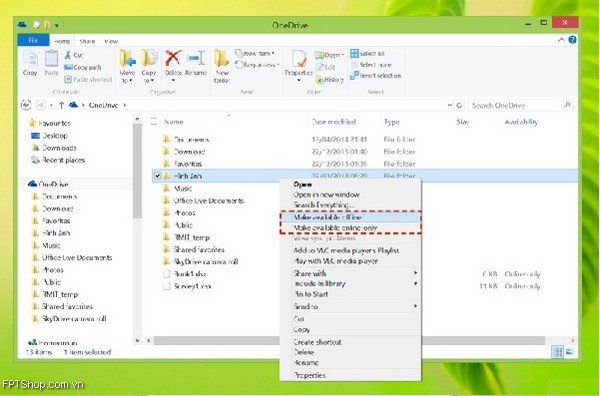This screenshot has height=396, width=600.
Task: Click Copy path in the ribbon
Action: pyautogui.click(x=83, y=67)
